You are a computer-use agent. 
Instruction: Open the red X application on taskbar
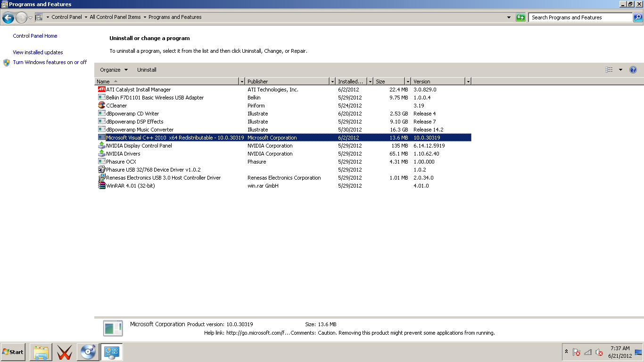click(x=65, y=352)
